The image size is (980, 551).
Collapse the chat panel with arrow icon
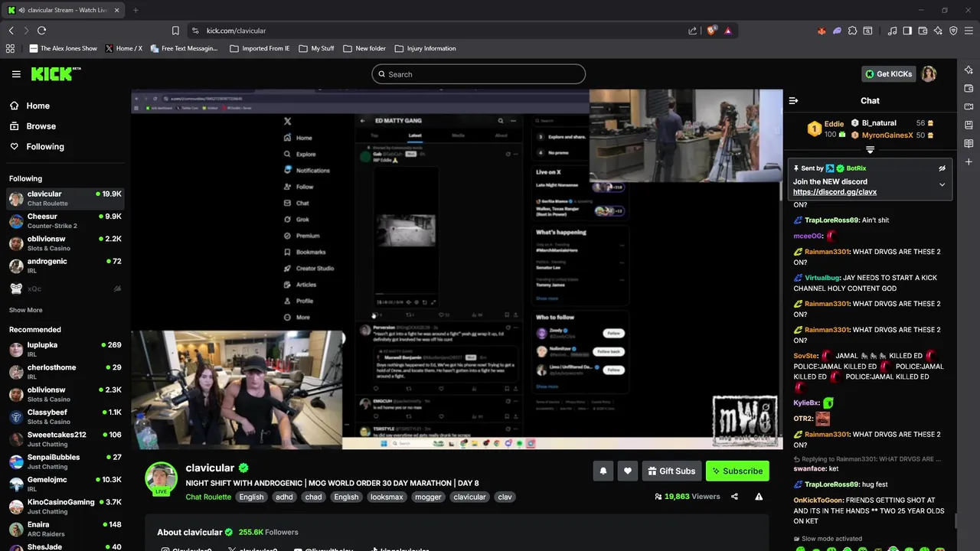click(x=793, y=100)
